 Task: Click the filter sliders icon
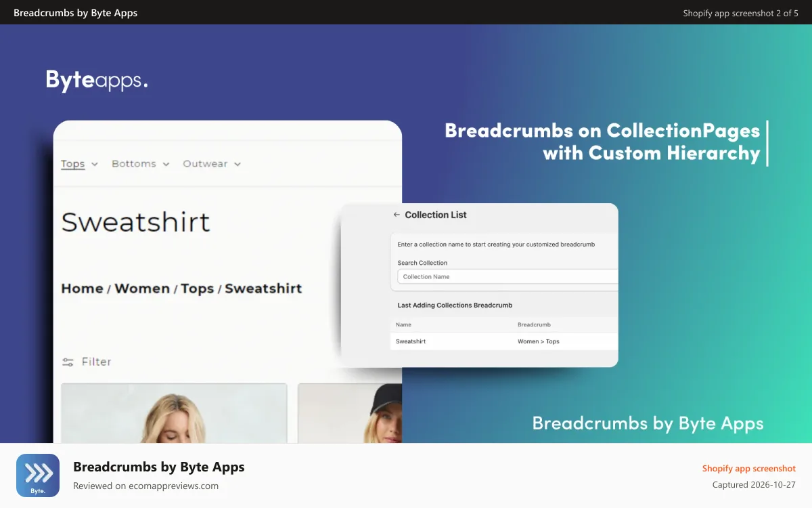click(68, 362)
